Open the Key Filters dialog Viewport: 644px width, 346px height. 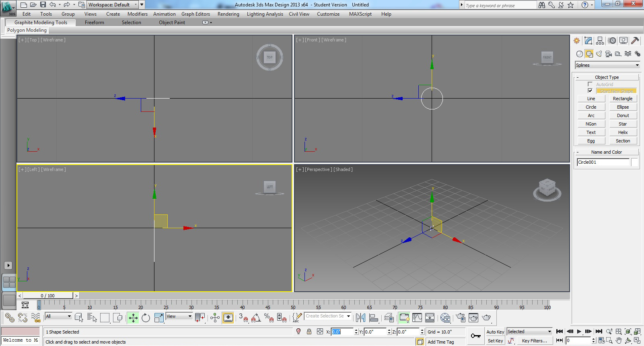tap(534, 341)
